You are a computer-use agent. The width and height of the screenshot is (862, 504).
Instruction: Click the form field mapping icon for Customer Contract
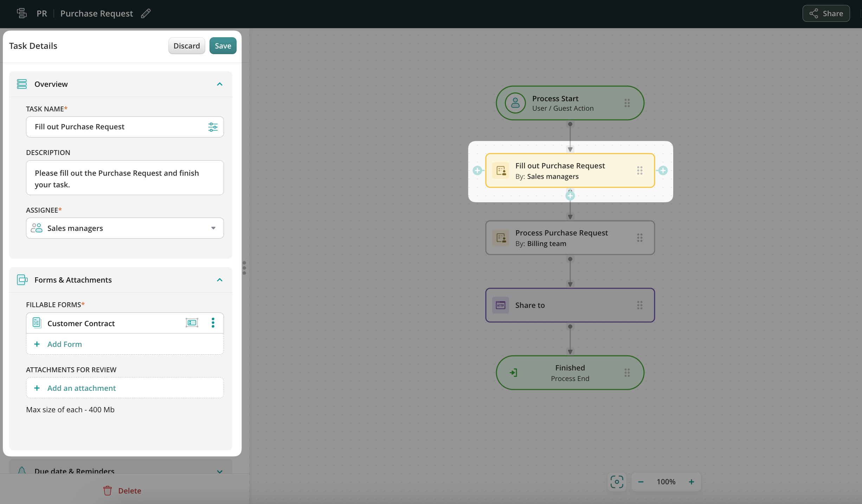(x=192, y=323)
